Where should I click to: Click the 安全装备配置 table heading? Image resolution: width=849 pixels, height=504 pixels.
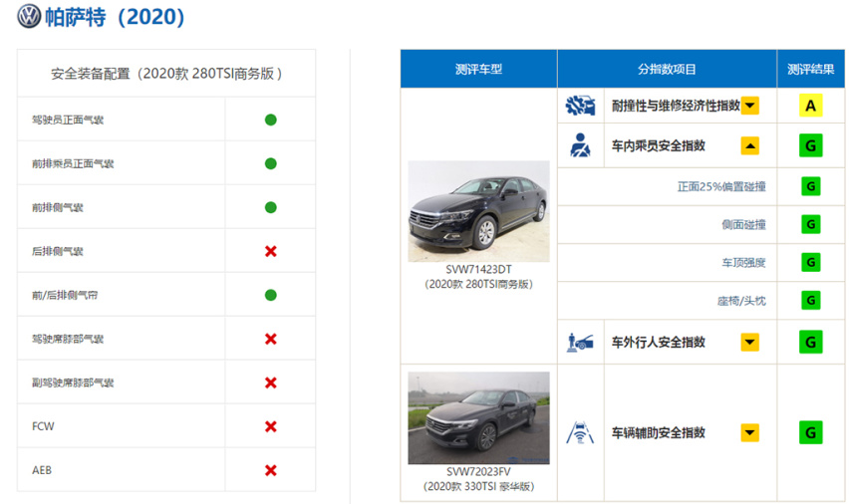click(x=166, y=74)
